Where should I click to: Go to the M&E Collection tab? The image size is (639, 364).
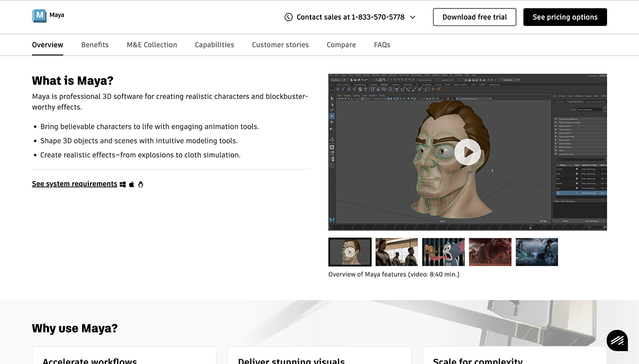click(x=152, y=45)
